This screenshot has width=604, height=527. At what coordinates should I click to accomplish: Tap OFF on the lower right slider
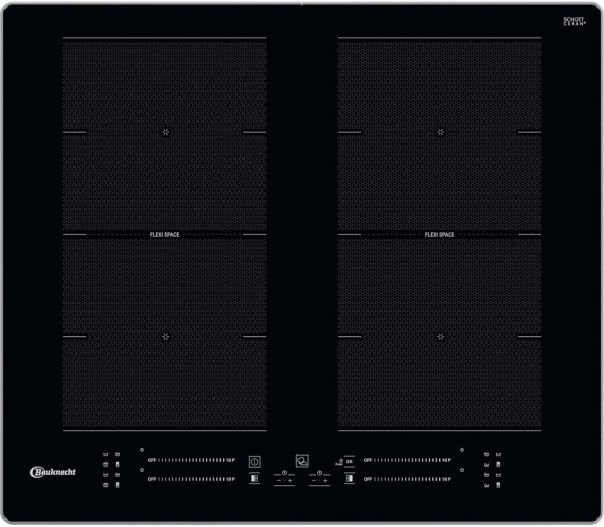coord(368,480)
